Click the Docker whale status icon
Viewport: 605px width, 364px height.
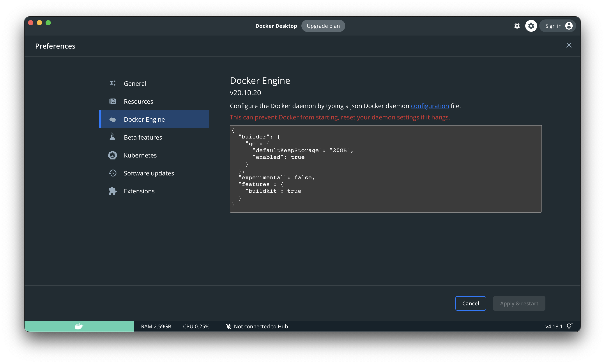click(79, 326)
